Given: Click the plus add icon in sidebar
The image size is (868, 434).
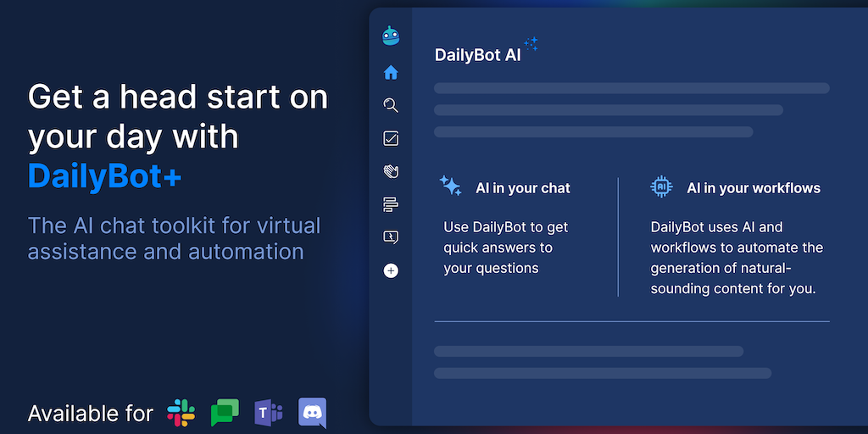Looking at the screenshot, I should (391, 270).
